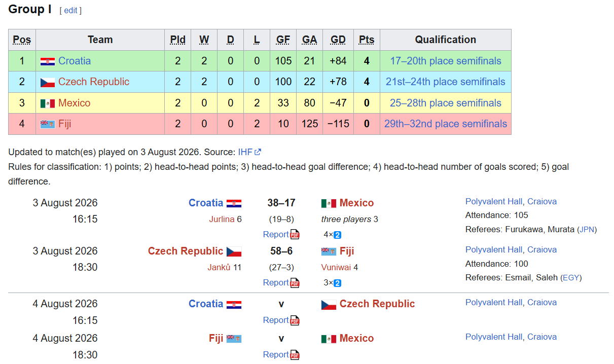Click Craiova link in the first match row

point(542,201)
